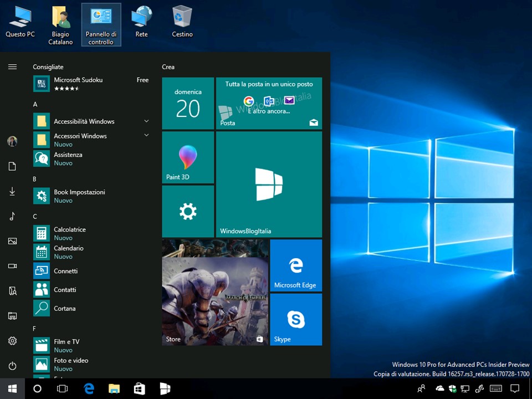Open the Paint 3D tile
Screen dimensions: 532x399
coord(188,157)
